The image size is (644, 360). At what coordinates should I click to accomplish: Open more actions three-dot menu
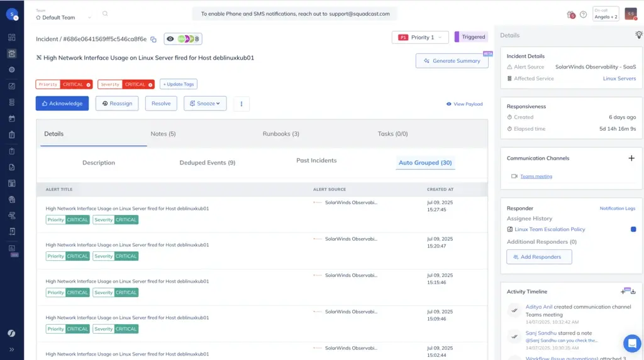click(241, 104)
